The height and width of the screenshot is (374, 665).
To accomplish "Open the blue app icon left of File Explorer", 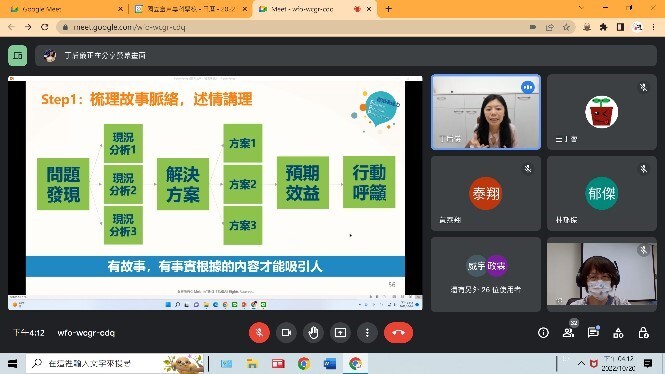I will [x=226, y=363].
